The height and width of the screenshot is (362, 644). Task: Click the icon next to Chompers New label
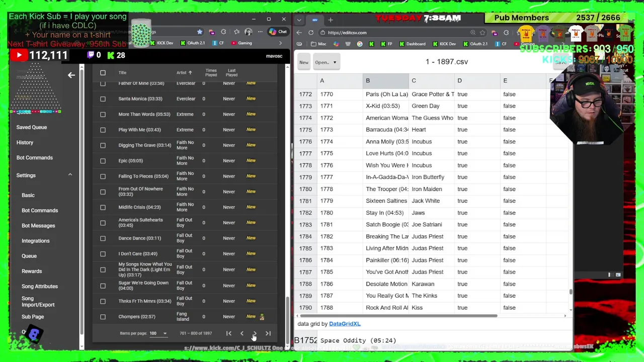(262, 317)
